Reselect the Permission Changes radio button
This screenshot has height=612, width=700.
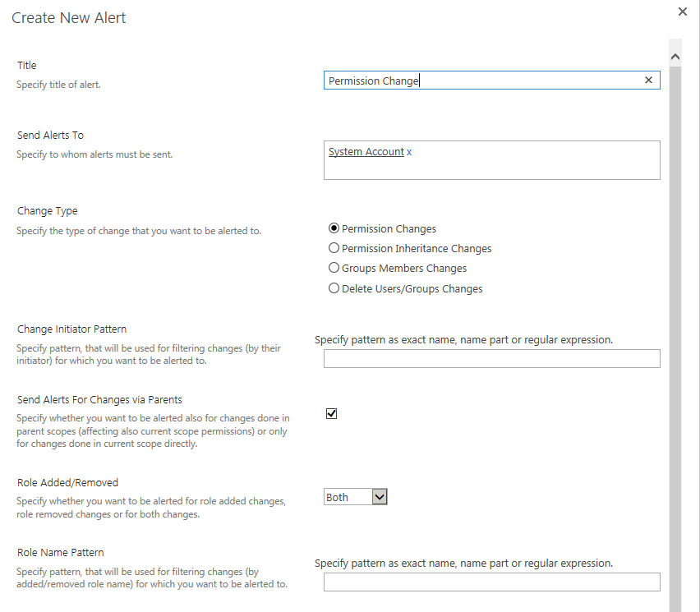point(334,228)
